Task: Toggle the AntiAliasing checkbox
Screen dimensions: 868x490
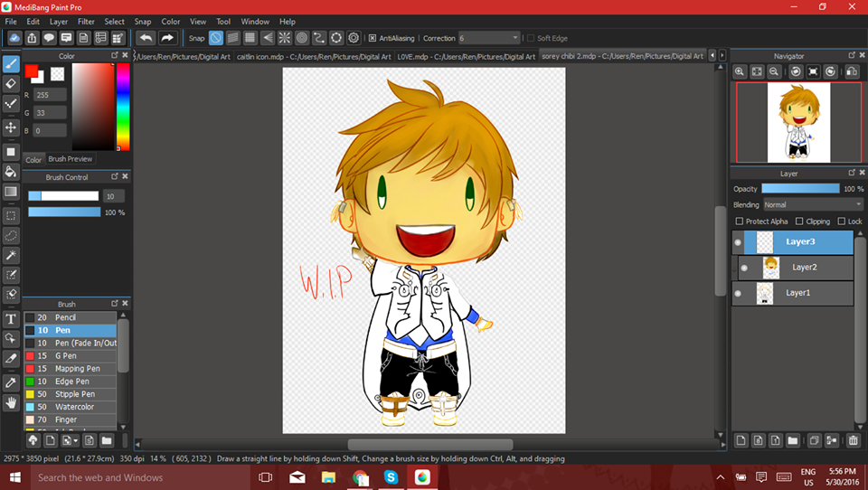Action: click(x=373, y=38)
